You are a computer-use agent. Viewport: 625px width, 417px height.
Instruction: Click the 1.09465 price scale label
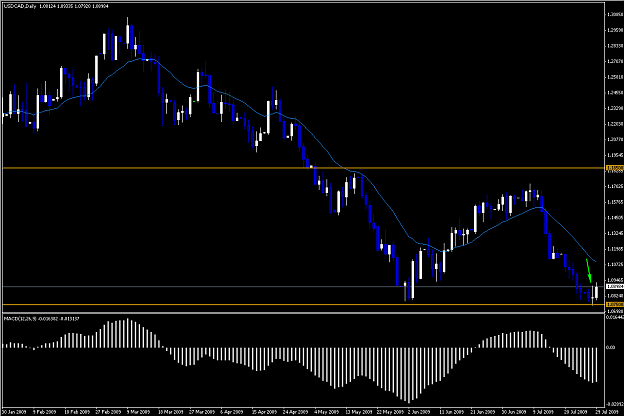(615, 280)
